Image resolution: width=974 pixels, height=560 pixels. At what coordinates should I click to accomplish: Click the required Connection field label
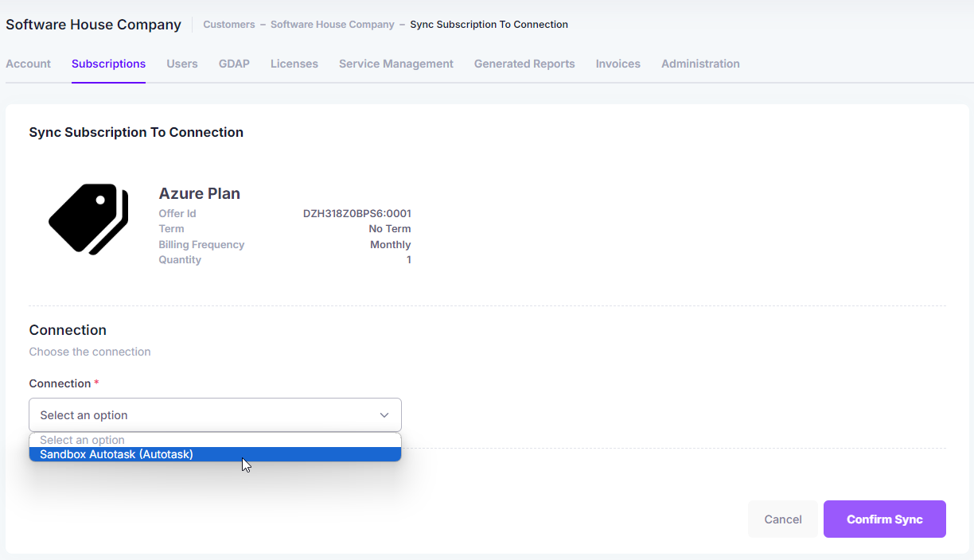(x=64, y=383)
